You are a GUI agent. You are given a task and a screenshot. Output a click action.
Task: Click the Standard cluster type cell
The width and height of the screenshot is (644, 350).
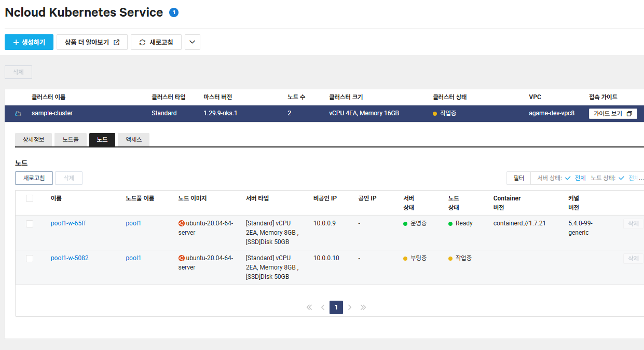tap(164, 113)
